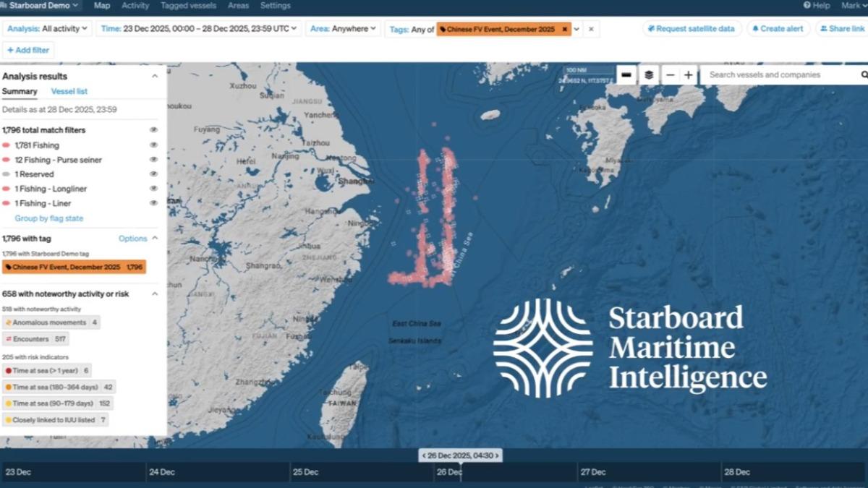
Task: Toggle visibility of Purse seiner vessels
Action: point(153,160)
